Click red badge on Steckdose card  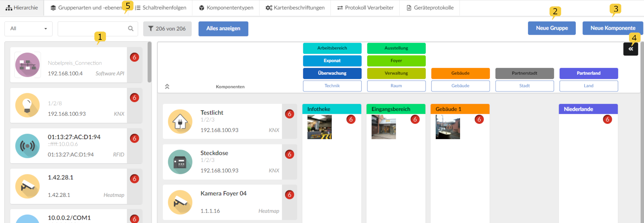289,154
